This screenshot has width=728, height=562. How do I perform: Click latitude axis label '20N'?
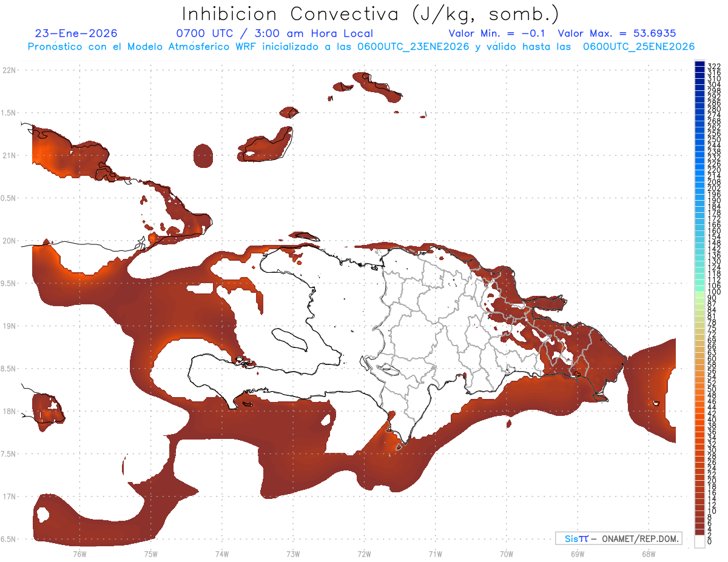click(x=10, y=241)
